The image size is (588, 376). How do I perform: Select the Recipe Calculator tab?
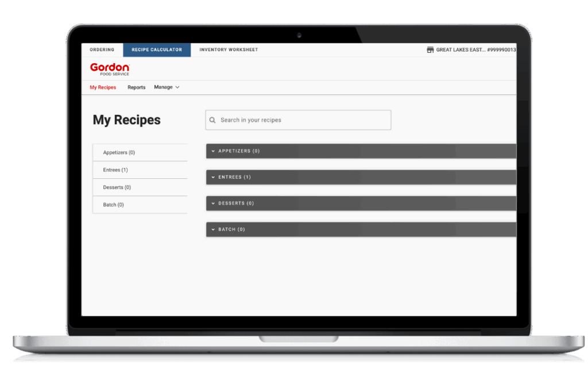click(157, 50)
